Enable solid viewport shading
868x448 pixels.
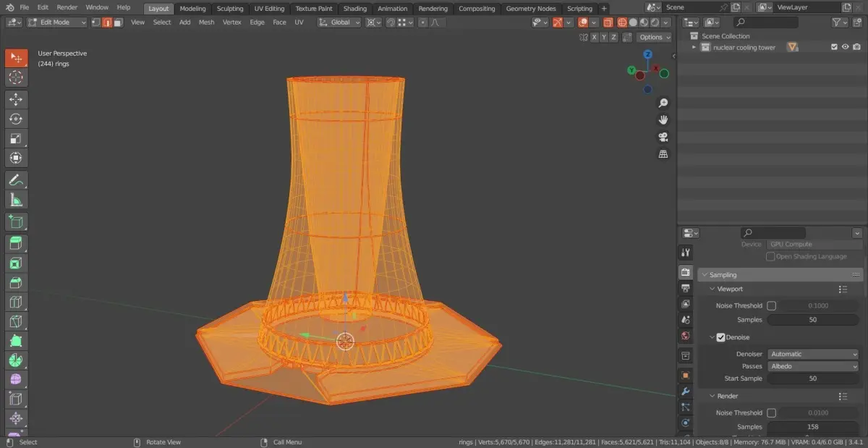coord(633,22)
